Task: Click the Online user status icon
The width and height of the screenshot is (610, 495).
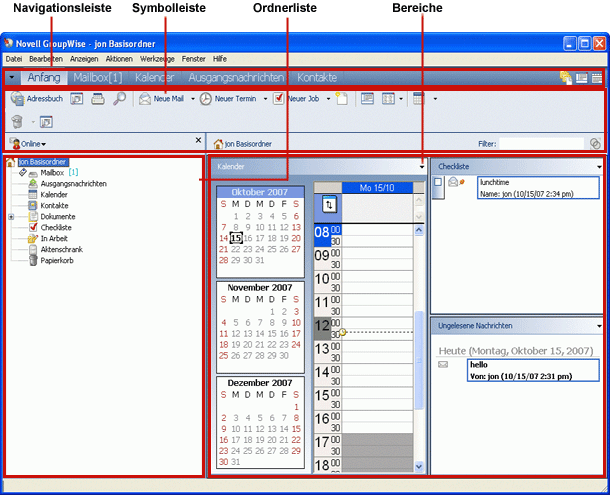Action: point(15,144)
